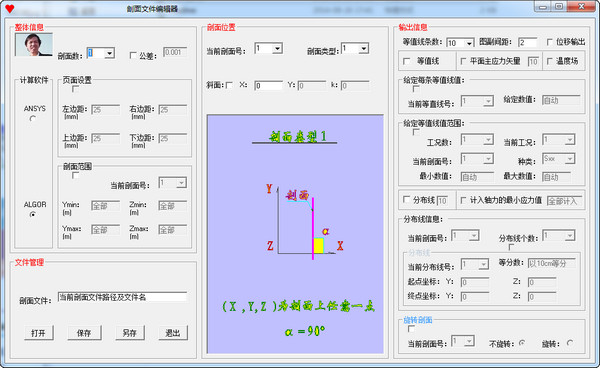
Task: Minimize the 剖面文件编辑器 window
Action: (x=543, y=7)
